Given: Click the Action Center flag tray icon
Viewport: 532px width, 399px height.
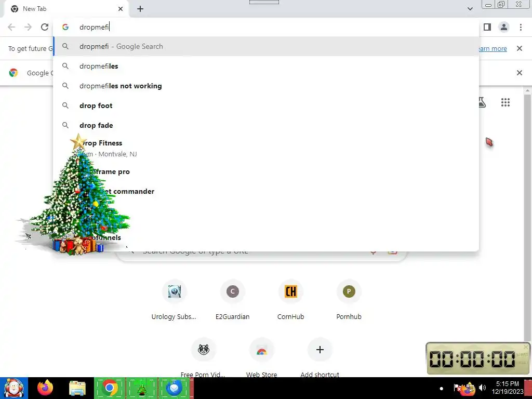Looking at the screenshot, I should (457, 388).
